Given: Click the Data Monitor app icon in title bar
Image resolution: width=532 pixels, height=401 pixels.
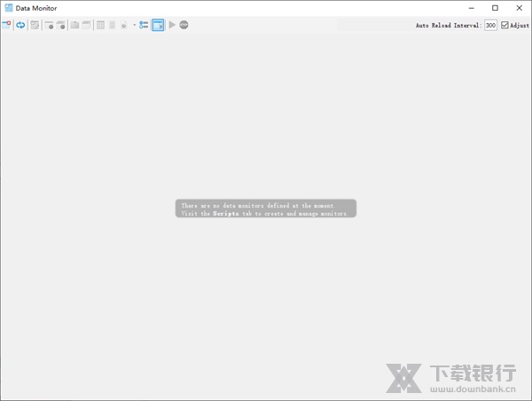Looking at the screenshot, I should 8,8.
